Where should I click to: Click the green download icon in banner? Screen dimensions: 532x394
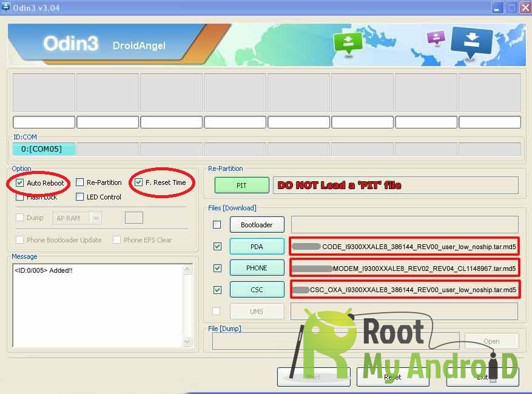pyautogui.click(x=348, y=42)
